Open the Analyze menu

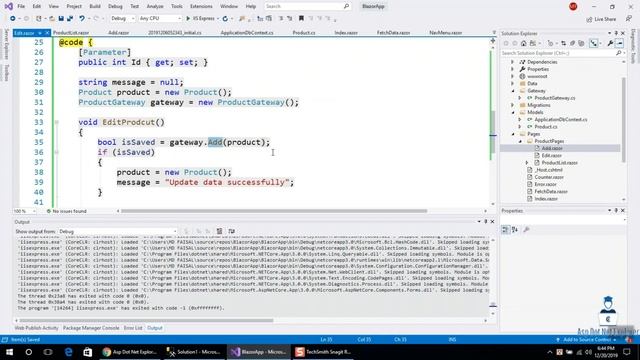point(155,7)
